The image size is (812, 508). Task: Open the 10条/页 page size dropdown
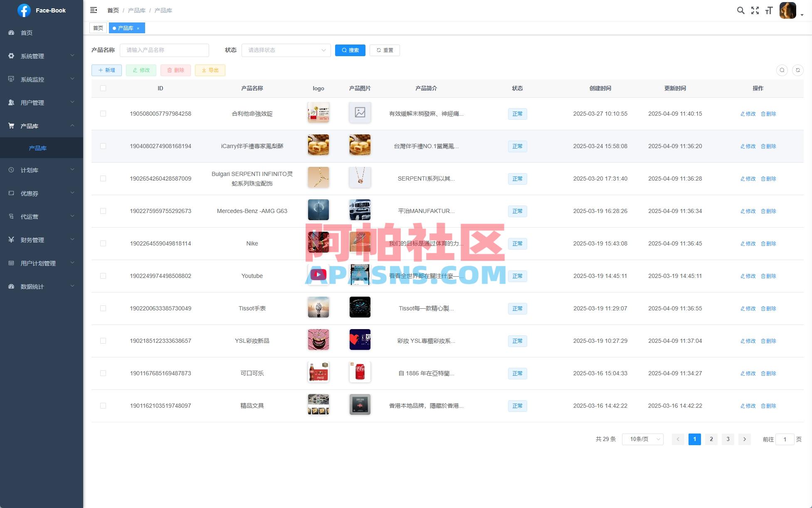click(642, 439)
